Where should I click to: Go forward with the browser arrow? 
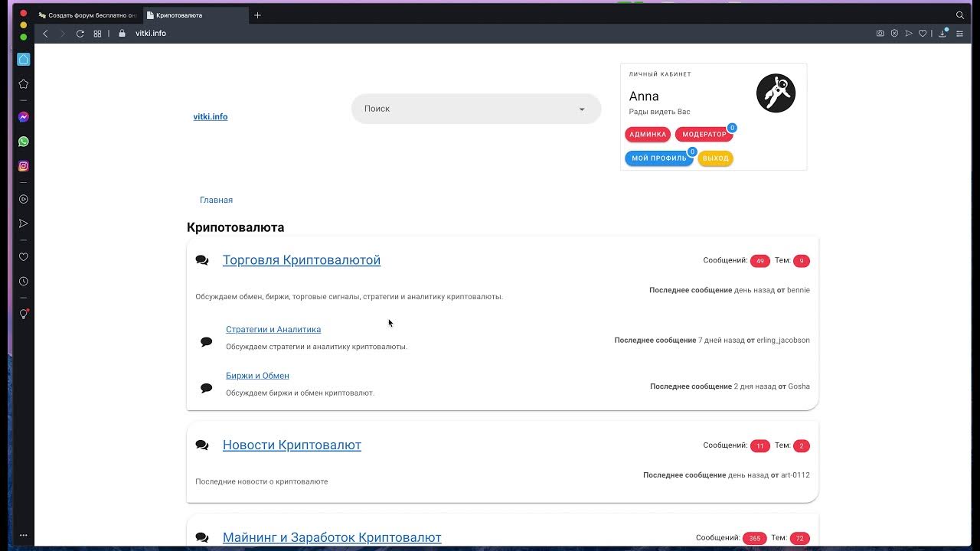click(x=62, y=34)
